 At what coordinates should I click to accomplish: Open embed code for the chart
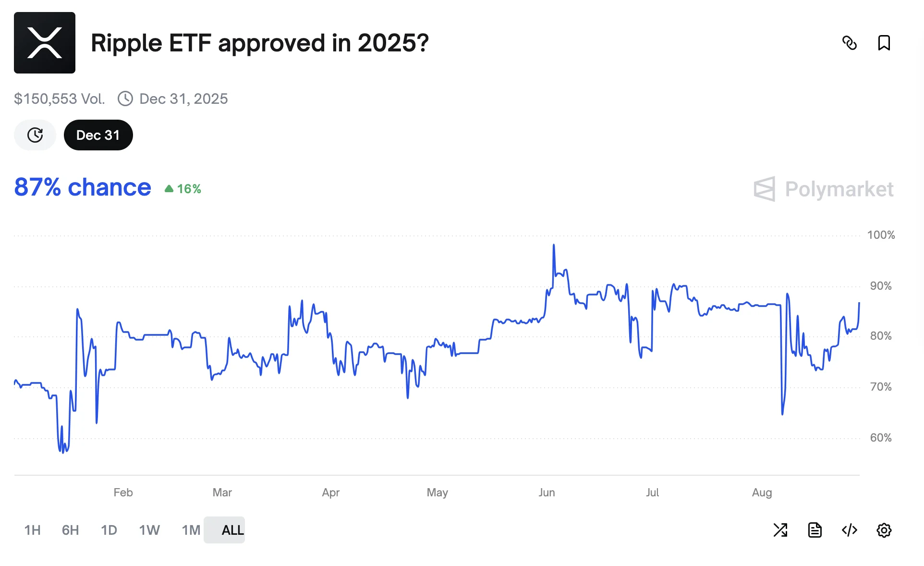[x=849, y=530]
